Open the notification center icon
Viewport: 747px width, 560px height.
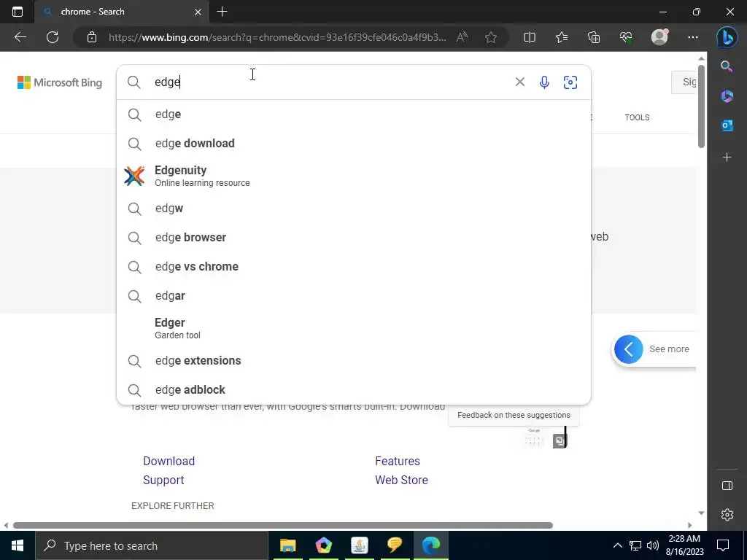pyautogui.click(x=723, y=545)
